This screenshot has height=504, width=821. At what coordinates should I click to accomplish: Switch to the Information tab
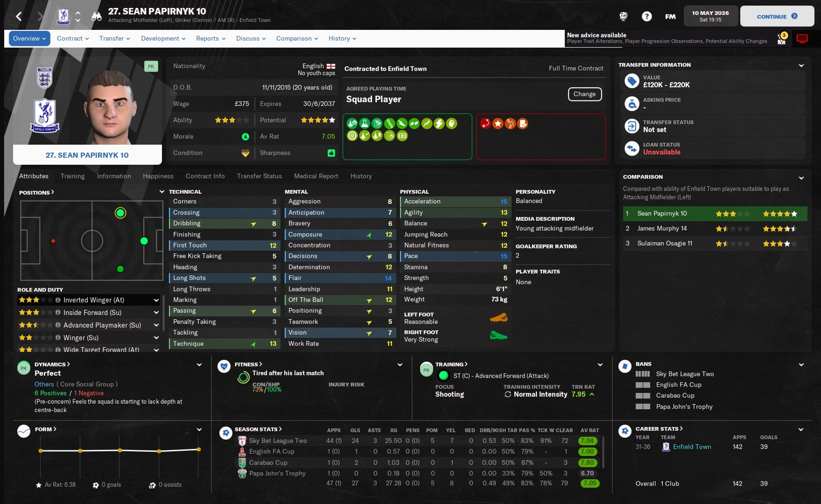pyautogui.click(x=114, y=176)
